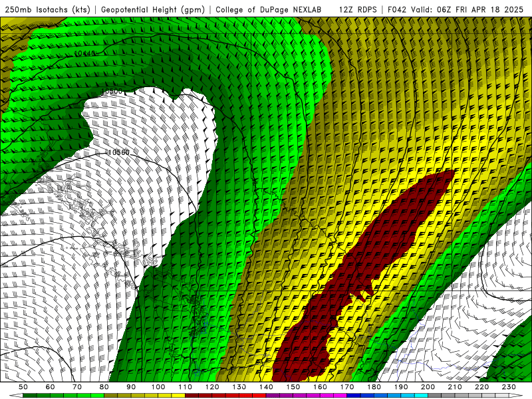Click the dark blue color bar segment near 170

(354, 396)
